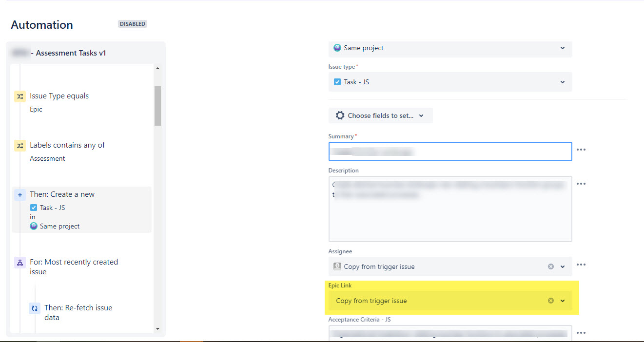644x342 pixels.
Task: Click the Labels contains any of condition icon
Action: (x=20, y=146)
